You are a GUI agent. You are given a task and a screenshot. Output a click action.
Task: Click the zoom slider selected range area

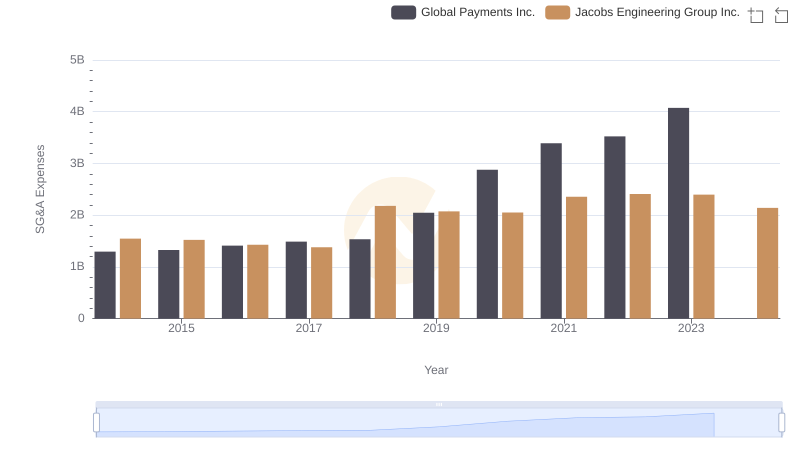click(439, 423)
